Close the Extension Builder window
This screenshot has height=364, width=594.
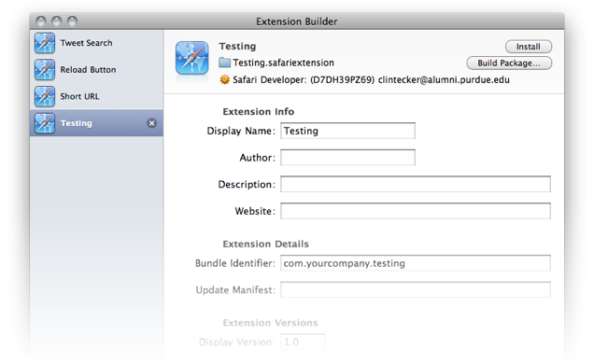point(41,21)
